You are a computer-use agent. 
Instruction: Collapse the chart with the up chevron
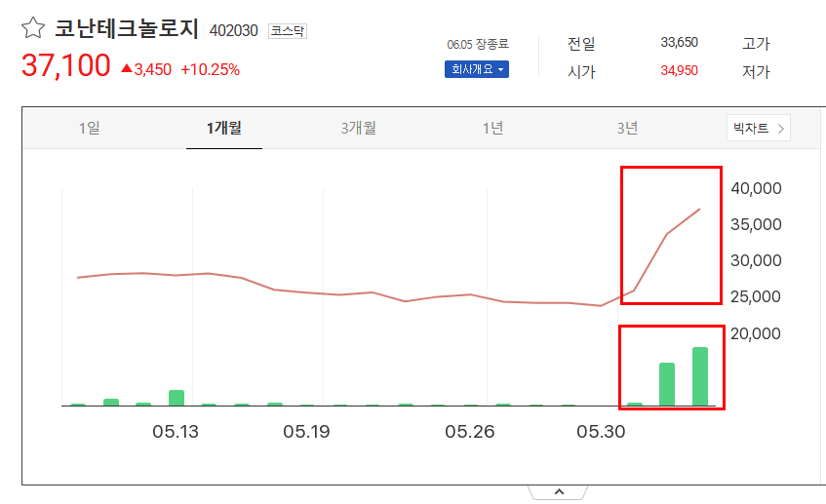coord(559,492)
